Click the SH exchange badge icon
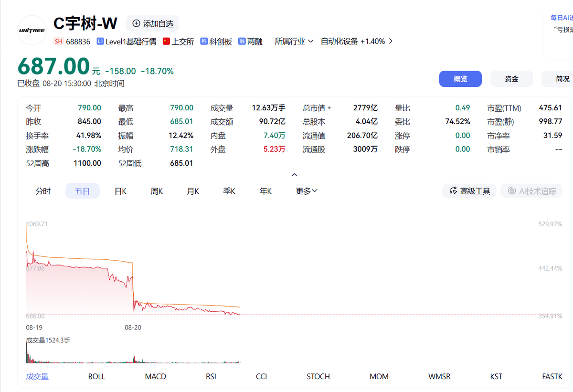Viewport: 573px width, 392px height. point(58,42)
